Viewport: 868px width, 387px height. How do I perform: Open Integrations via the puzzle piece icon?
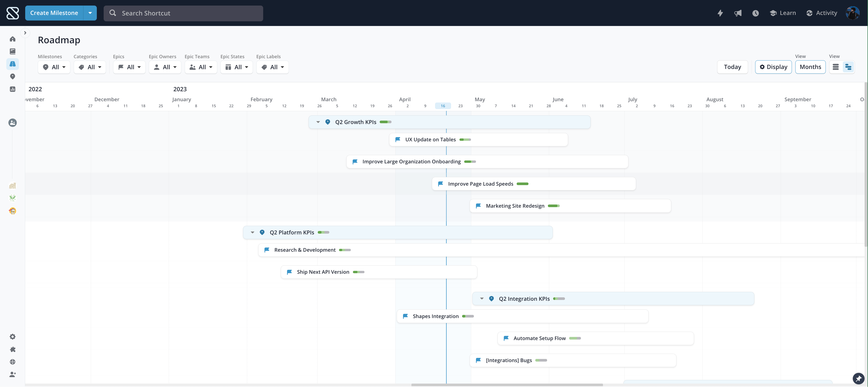(x=13, y=350)
